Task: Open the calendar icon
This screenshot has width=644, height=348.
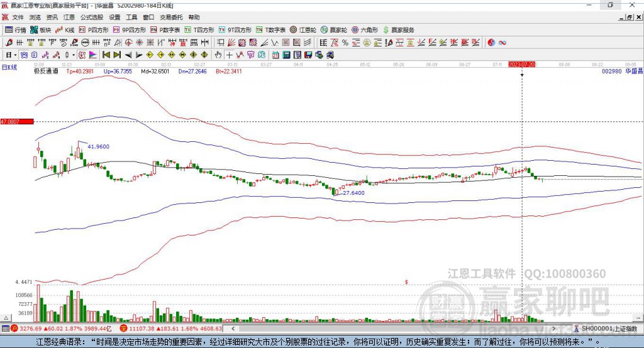Action: pyautogui.click(x=275, y=55)
